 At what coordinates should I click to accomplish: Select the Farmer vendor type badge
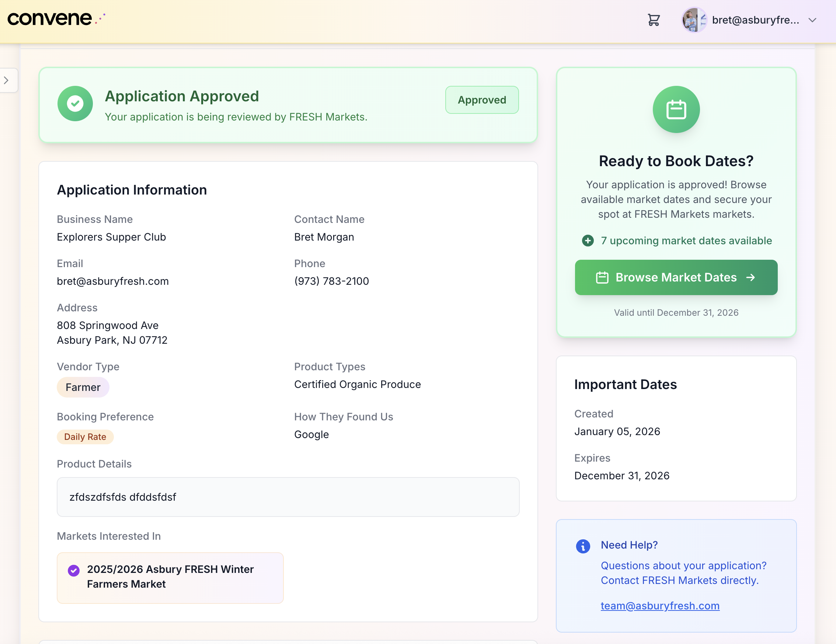pyautogui.click(x=83, y=387)
